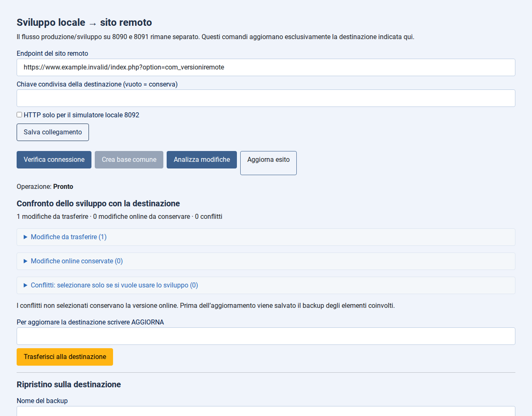Click the Trasferisci alla destinazione button
Viewport: 532px width, 416px height.
[65, 357]
